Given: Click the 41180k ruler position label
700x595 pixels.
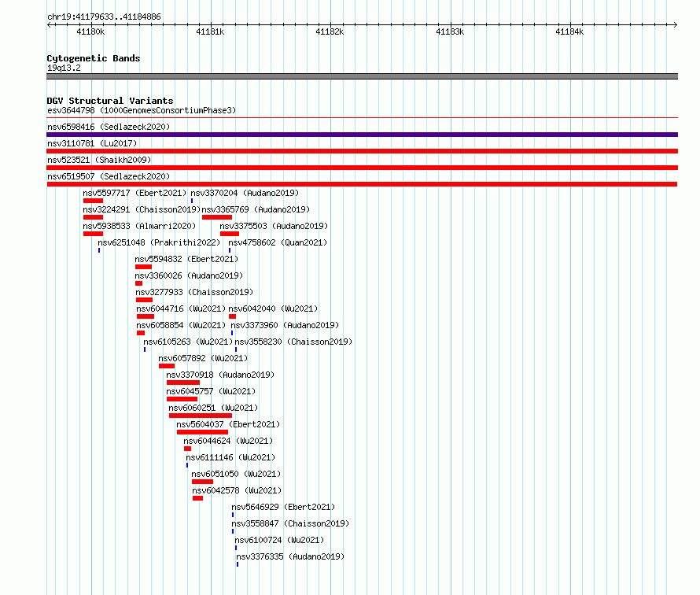Looking at the screenshot, I should (x=90, y=31).
